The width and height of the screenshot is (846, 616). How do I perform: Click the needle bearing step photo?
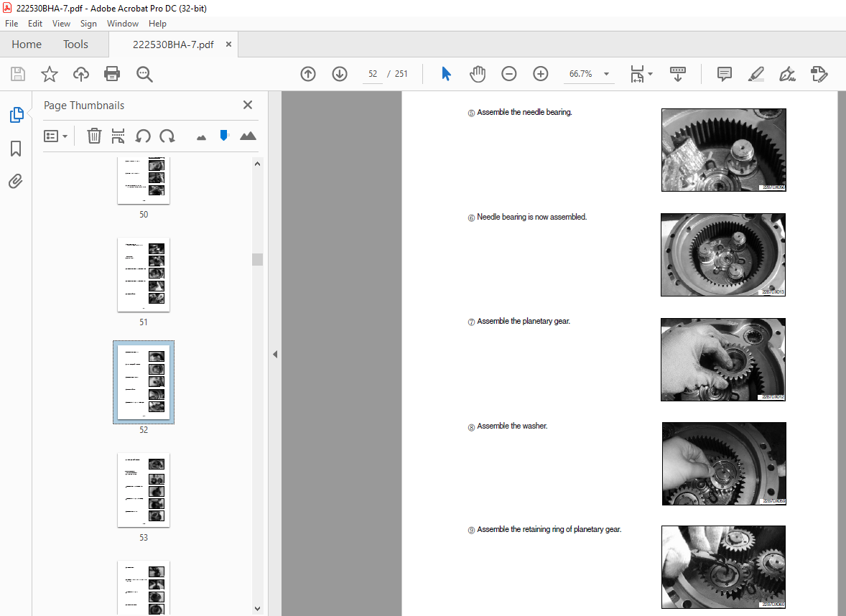coord(723,150)
